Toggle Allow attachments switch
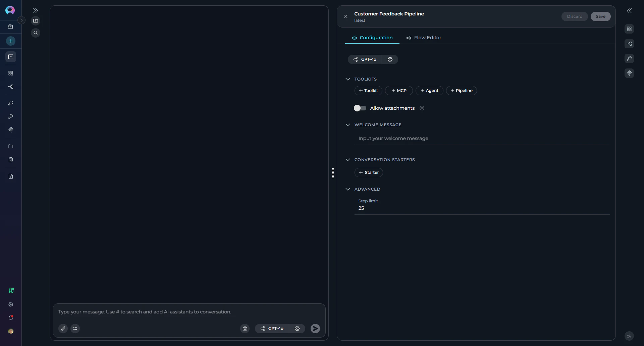The width and height of the screenshot is (644, 346). pos(360,108)
